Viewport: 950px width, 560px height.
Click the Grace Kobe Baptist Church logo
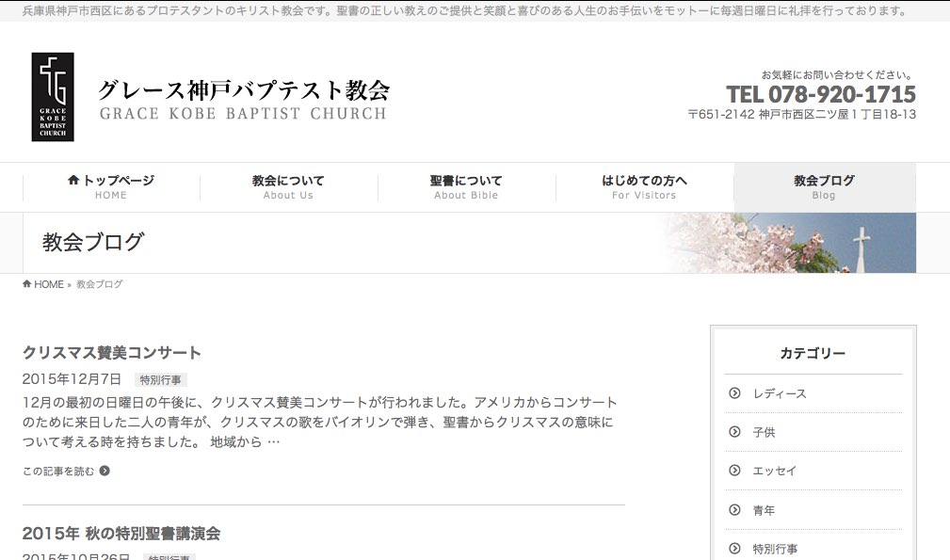[x=53, y=97]
